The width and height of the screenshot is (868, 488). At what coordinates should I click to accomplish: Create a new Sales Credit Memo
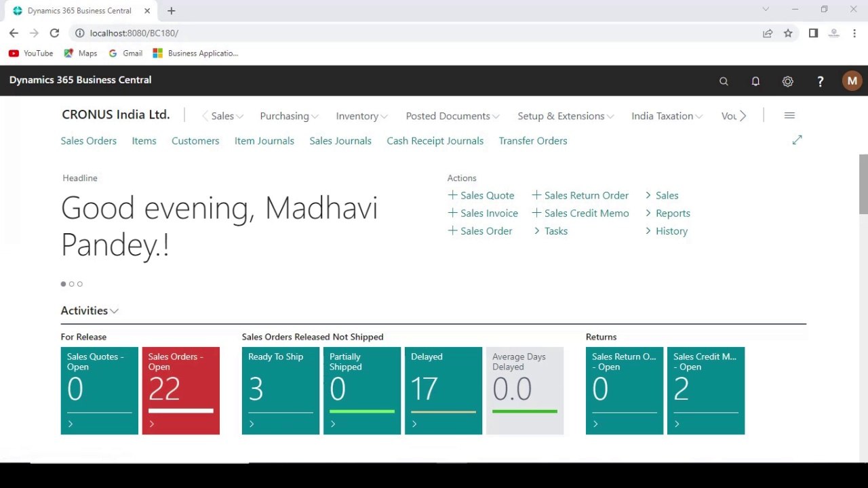point(580,213)
